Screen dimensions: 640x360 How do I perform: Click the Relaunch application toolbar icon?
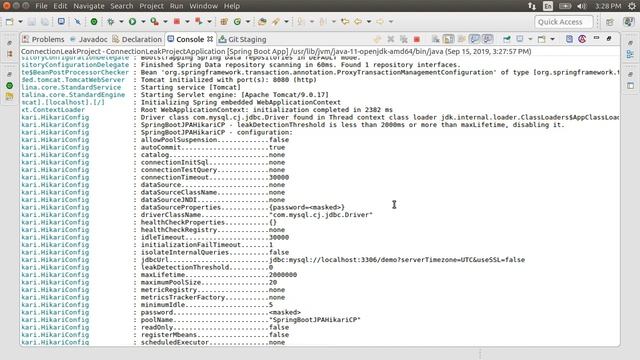coord(198,21)
